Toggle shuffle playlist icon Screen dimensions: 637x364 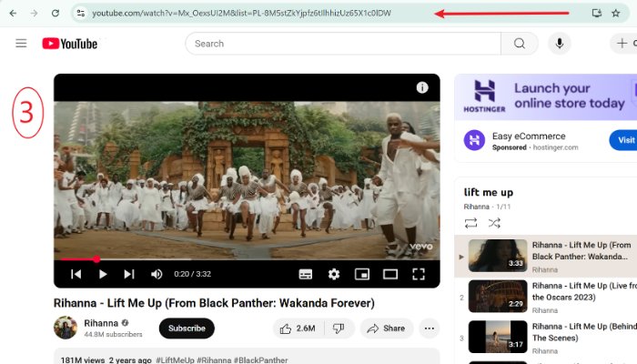(494, 223)
